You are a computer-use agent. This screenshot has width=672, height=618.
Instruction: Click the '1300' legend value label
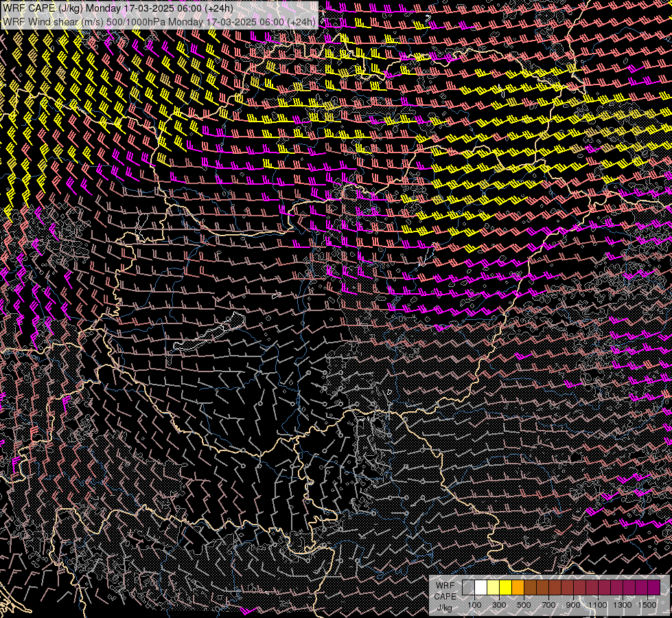coord(623,605)
